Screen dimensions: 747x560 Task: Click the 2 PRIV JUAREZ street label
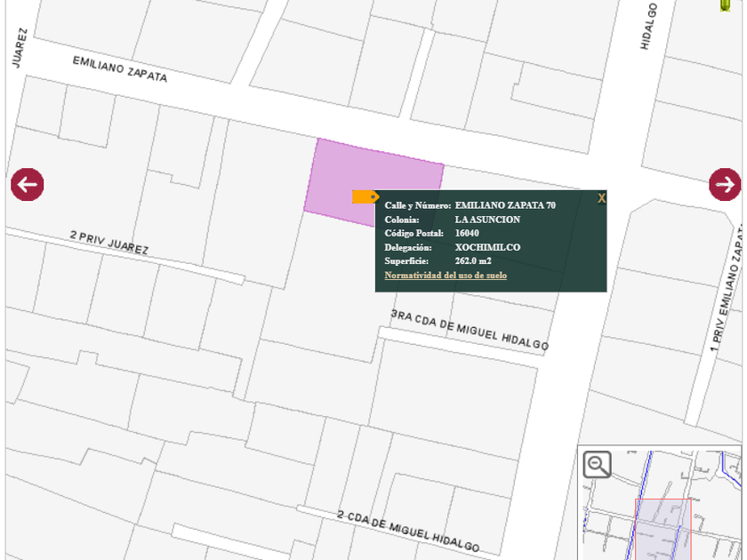[108, 242]
